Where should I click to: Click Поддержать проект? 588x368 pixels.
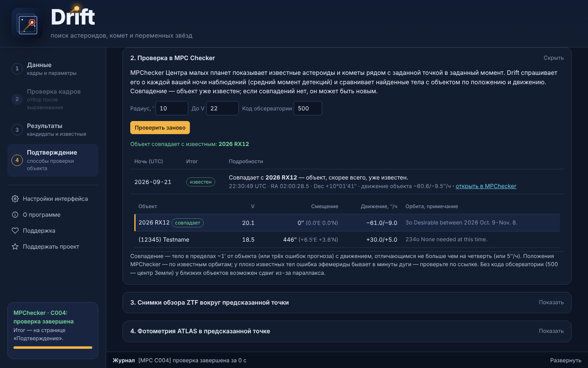pyautogui.click(x=53, y=247)
